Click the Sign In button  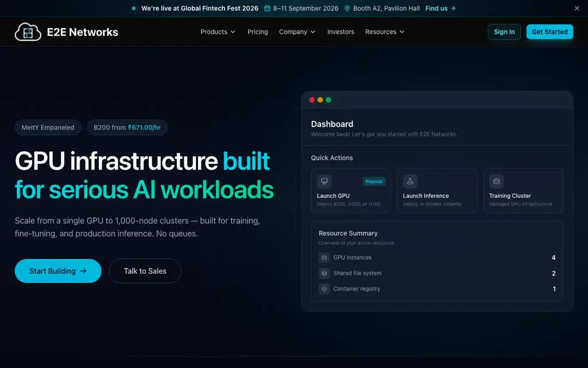point(504,32)
